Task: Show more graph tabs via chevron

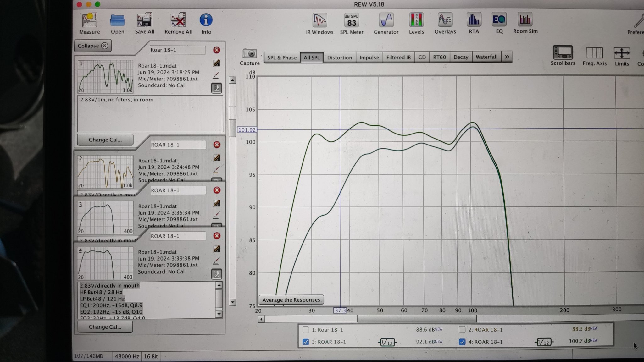Action: 507,57
